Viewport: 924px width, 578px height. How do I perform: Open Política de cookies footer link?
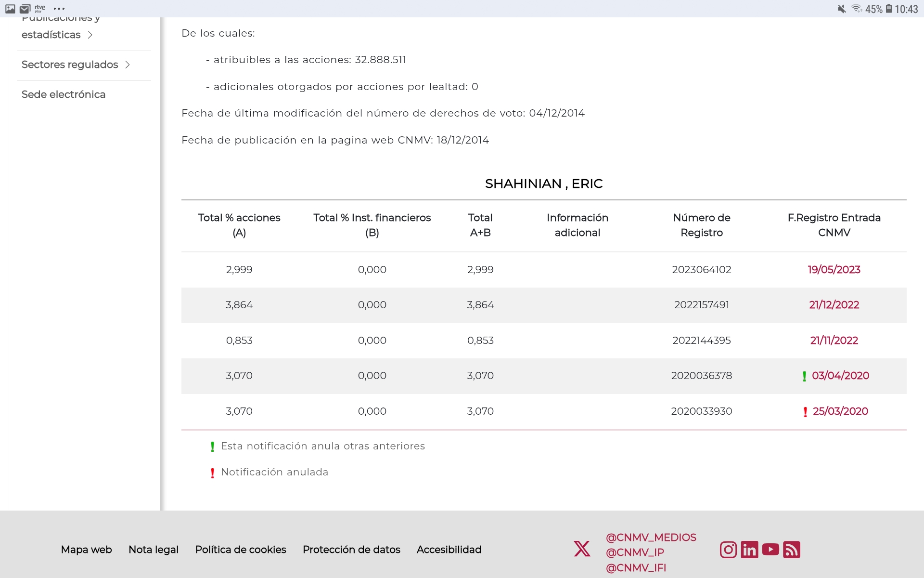point(241,550)
